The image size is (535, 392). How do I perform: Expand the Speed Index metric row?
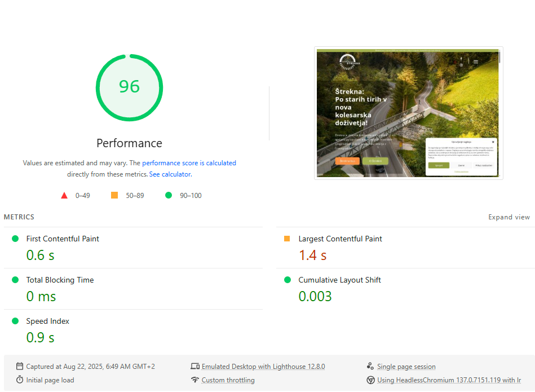point(48,321)
